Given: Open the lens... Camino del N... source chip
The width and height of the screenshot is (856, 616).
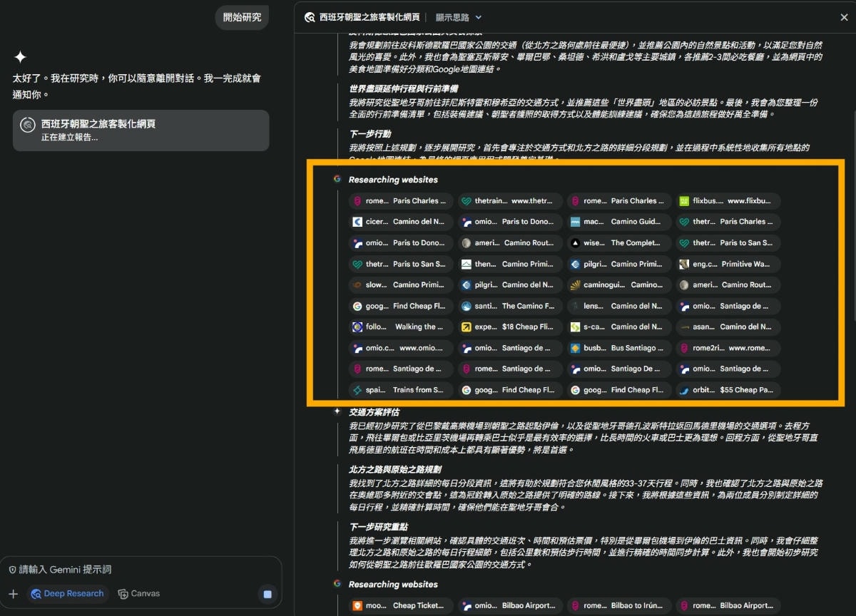Looking at the screenshot, I should tap(619, 306).
